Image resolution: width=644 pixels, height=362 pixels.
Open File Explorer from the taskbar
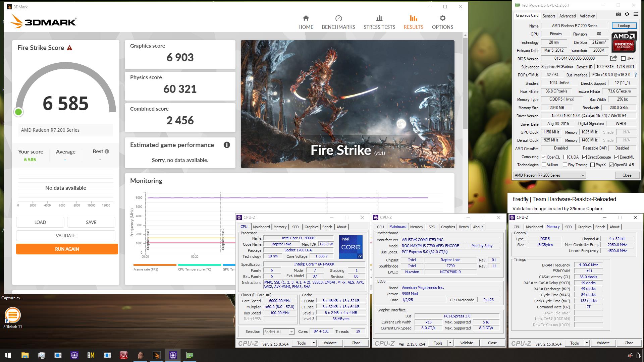tap(25, 355)
